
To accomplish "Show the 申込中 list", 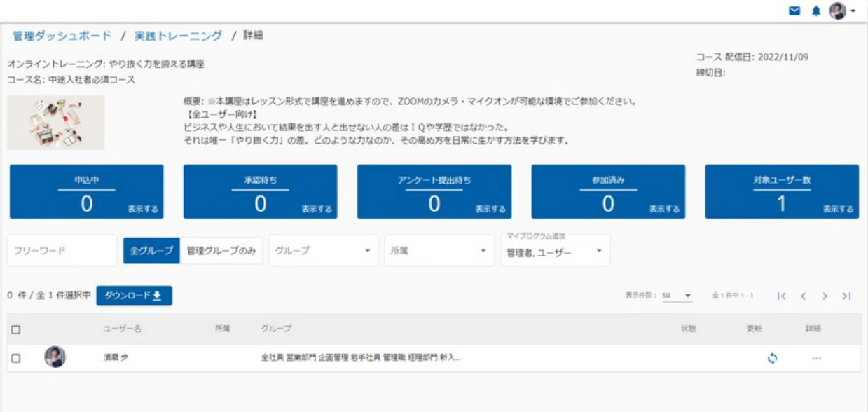I will point(143,209).
